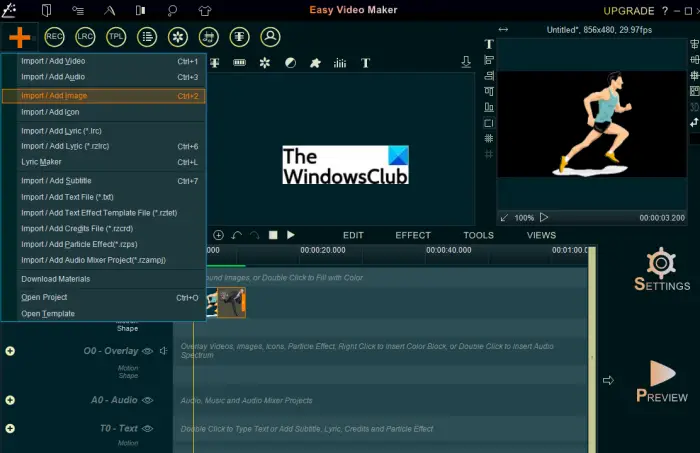Click the orange plus Add button

click(x=19, y=37)
